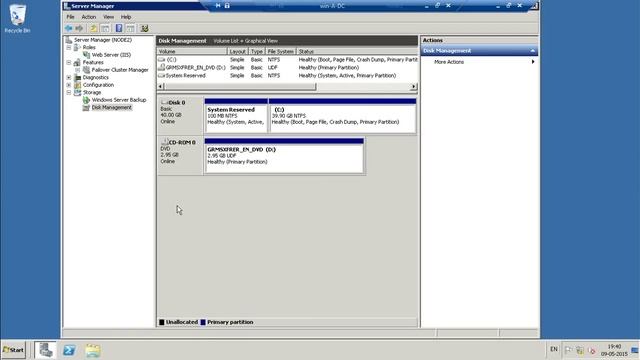This screenshot has width=640, height=360.
Task: Click the Roles icon in the tree
Action: pyautogui.click(x=77, y=47)
